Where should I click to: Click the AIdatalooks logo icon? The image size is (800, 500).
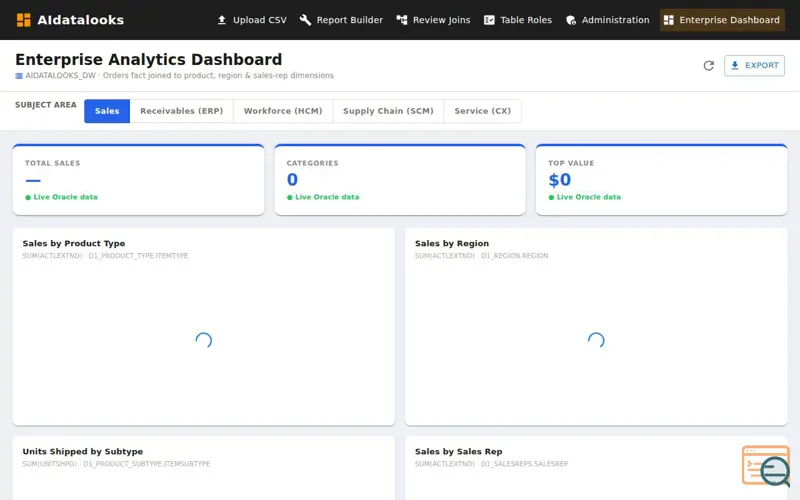[23, 20]
